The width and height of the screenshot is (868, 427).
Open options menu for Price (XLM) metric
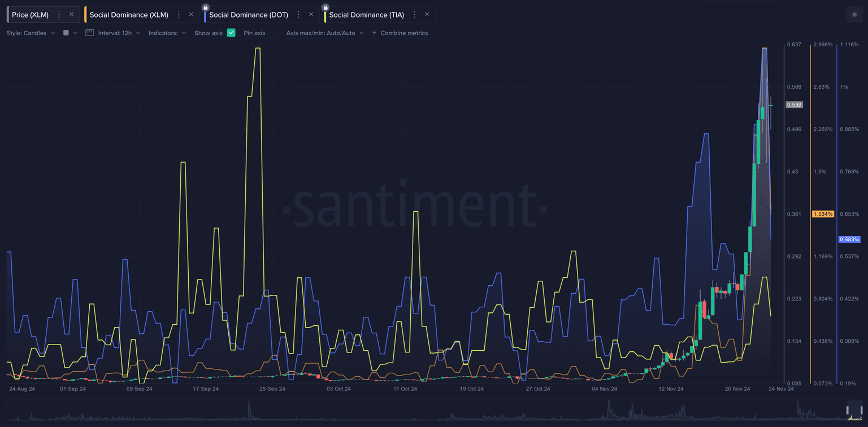[x=59, y=15]
